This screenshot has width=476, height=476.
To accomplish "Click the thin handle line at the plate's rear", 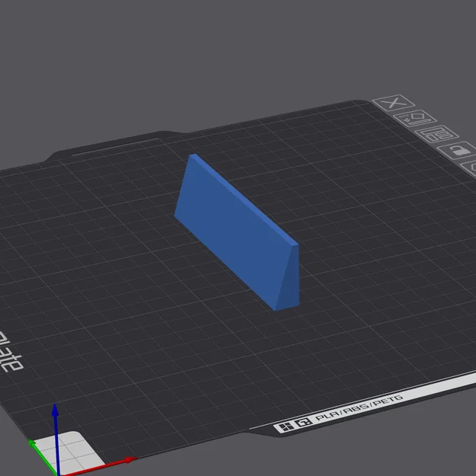I will [115, 147].
